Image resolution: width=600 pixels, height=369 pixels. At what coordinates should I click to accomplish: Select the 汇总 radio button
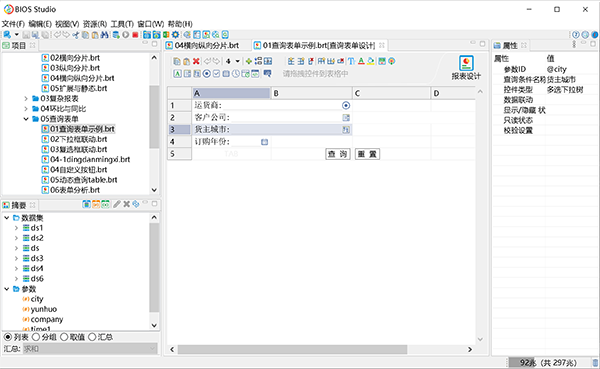(x=92, y=337)
